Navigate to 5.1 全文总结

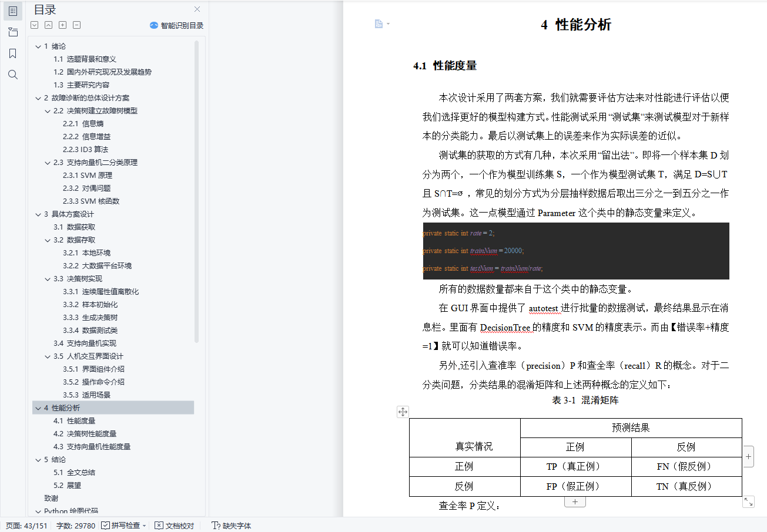pyautogui.click(x=74, y=473)
